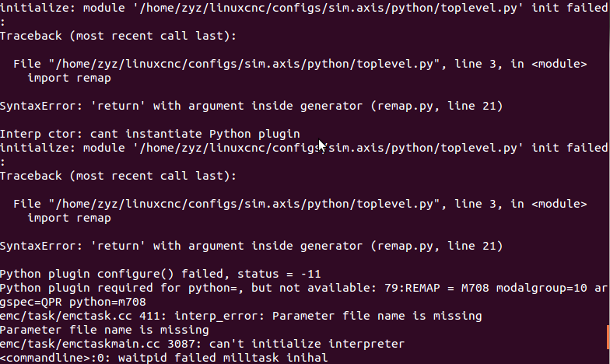Click the standalone 'Parameter file name is missing' line
The height and width of the screenshot is (364, 610).
pyautogui.click(x=104, y=330)
